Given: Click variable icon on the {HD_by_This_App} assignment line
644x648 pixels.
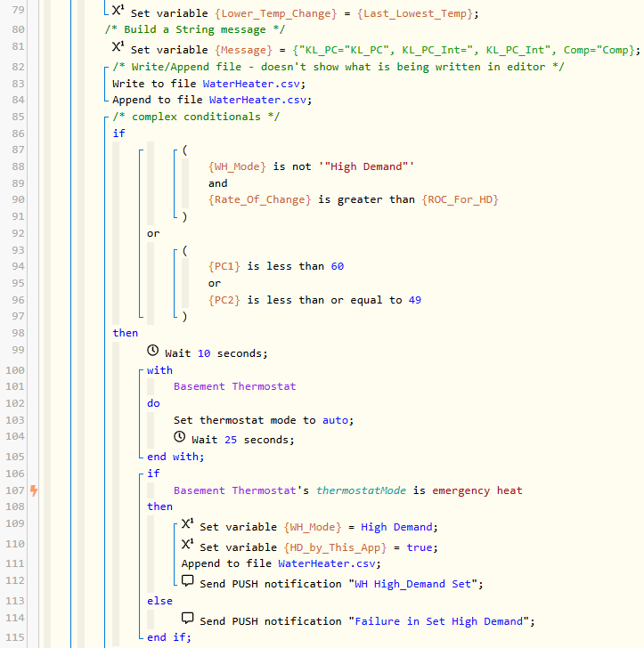Looking at the screenshot, I should point(188,546).
